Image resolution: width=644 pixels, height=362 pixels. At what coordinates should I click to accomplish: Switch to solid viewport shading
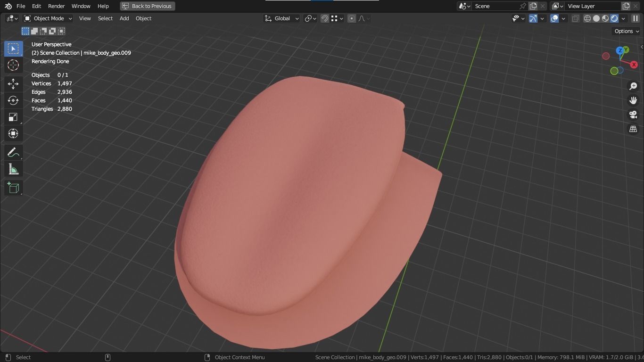click(596, 18)
